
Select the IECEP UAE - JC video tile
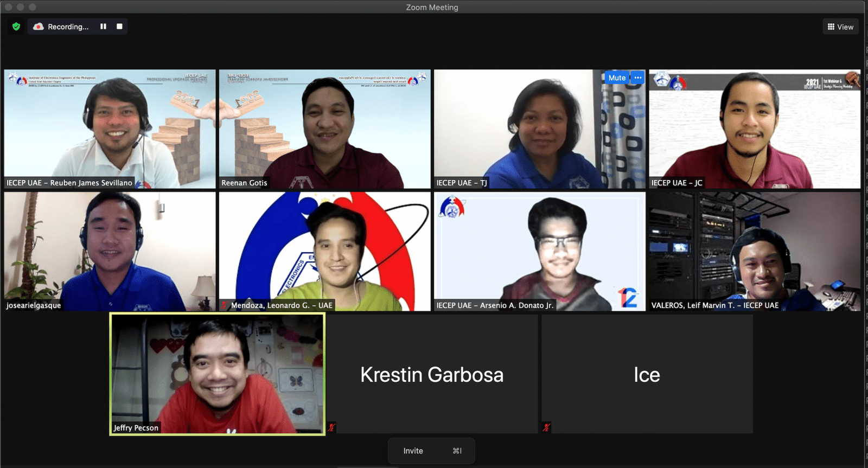[755, 129]
